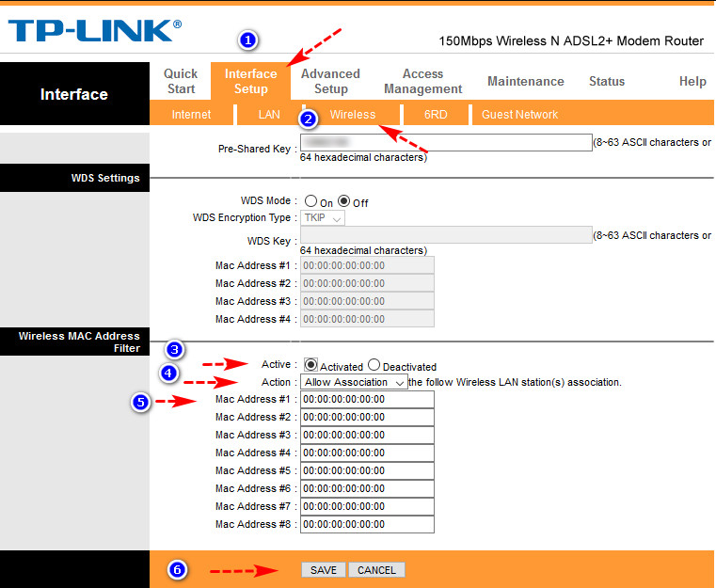Click filter Mac Address #8 field
This screenshot has height=588, width=716.
coord(367,524)
